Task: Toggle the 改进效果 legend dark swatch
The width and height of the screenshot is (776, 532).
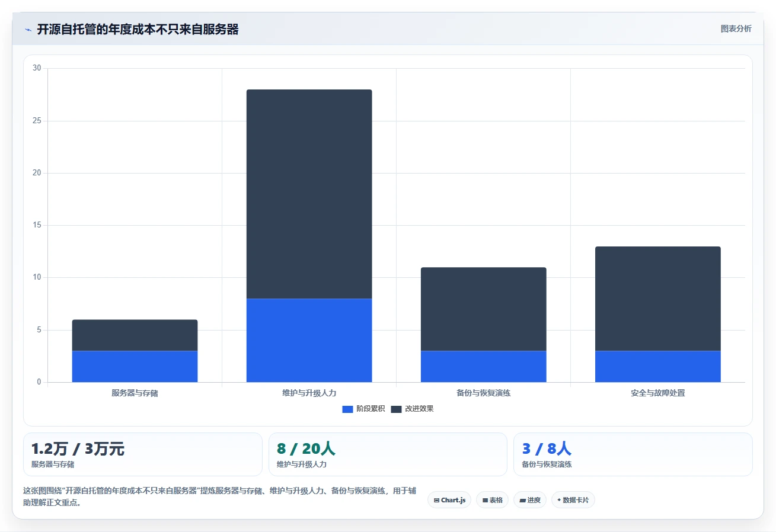Action: [x=396, y=409]
